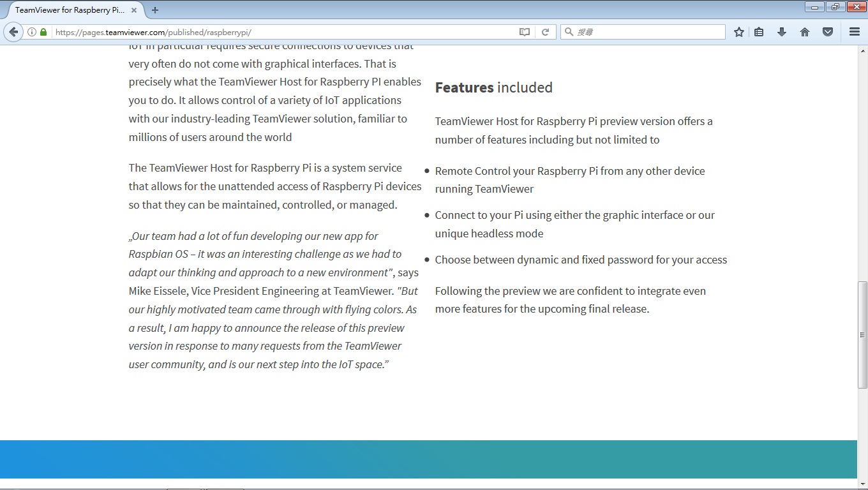Show bookmarks list icon
The height and width of the screenshot is (490, 868).
pyautogui.click(x=759, y=32)
